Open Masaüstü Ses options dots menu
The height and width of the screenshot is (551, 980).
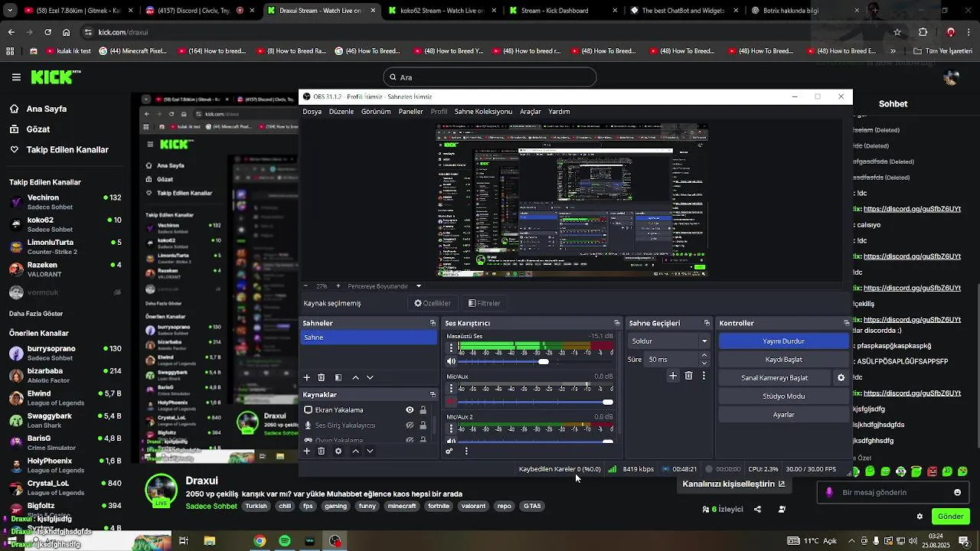click(x=451, y=348)
